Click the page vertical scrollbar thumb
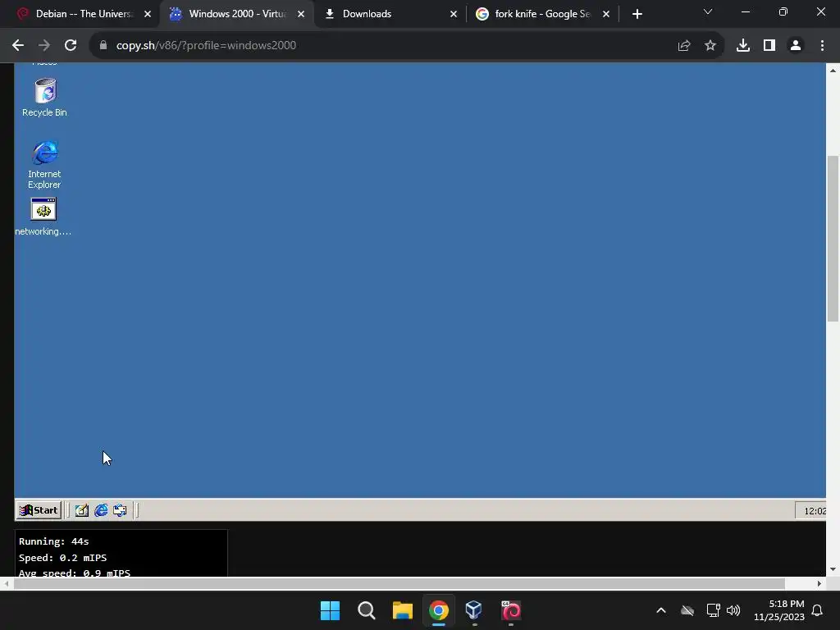This screenshot has width=840, height=630. click(x=833, y=239)
